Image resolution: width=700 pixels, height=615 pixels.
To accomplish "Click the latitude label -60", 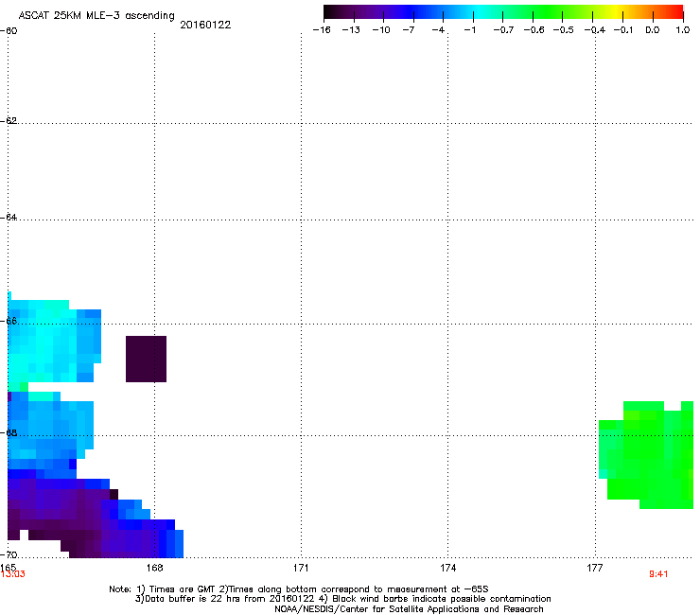I will 9,31.
